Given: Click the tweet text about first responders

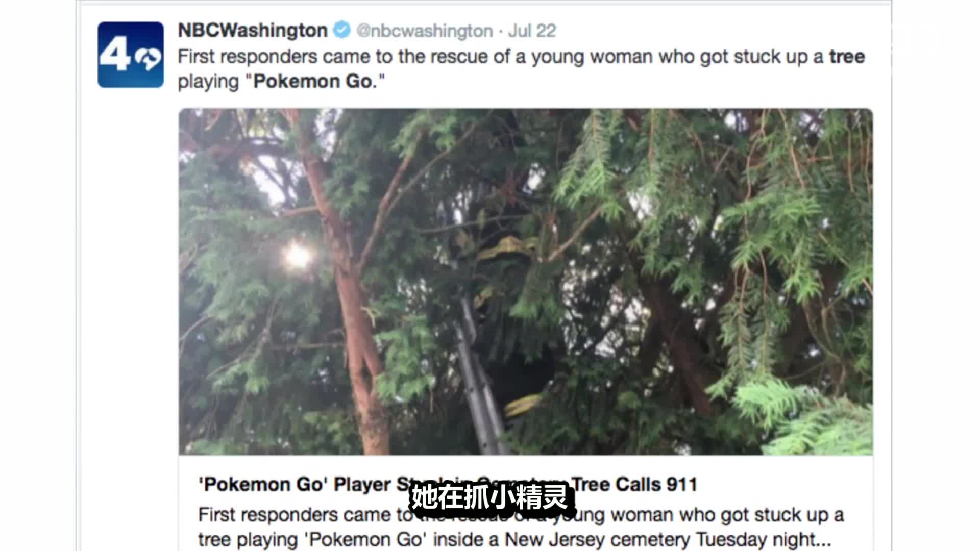Looking at the screenshot, I should [x=521, y=69].
